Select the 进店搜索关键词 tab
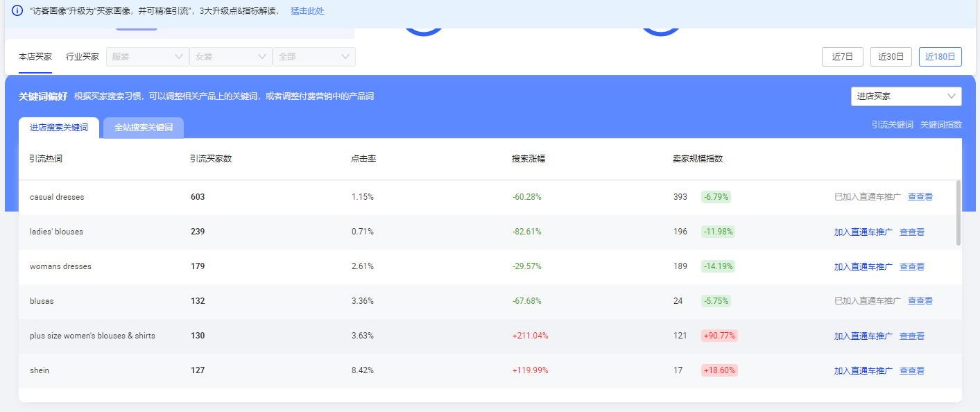 click(x=59, y=128)
